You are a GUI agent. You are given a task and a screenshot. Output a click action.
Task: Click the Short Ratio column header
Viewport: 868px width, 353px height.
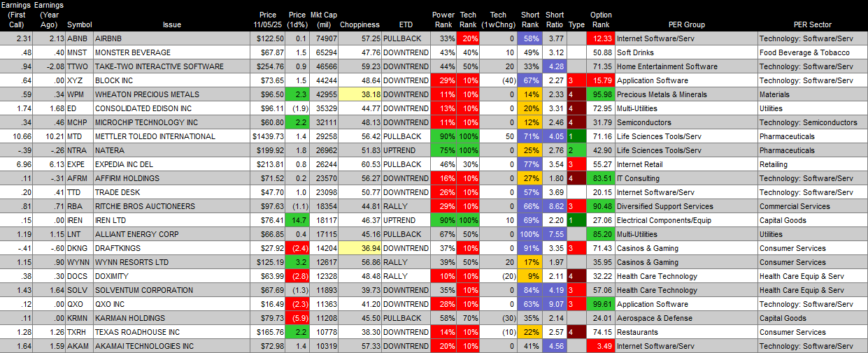point(555,20)
